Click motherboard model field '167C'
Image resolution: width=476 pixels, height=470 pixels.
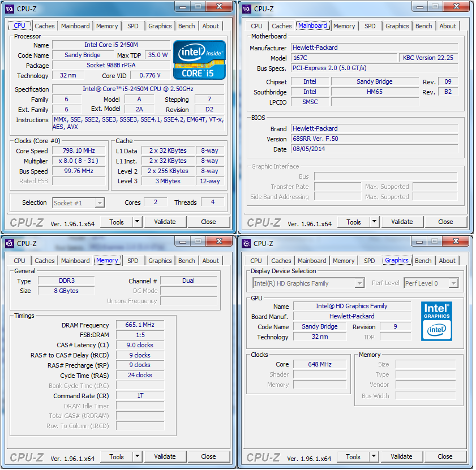click(344, 58)
